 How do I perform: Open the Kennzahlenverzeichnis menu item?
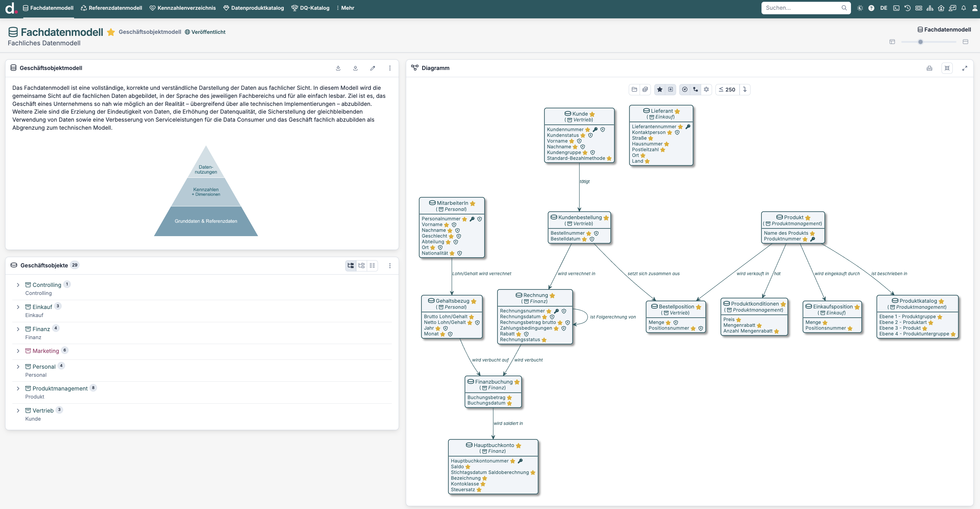pos(183,8)
